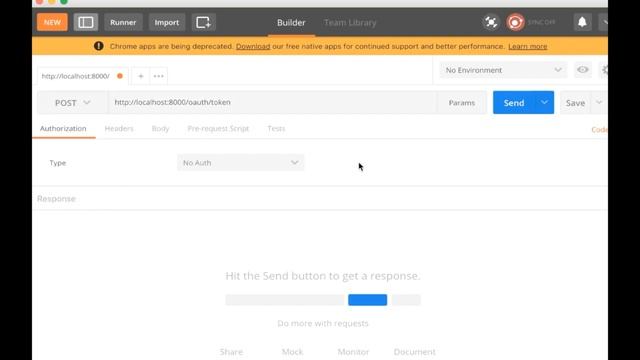The width and height of the screenshot is (640, 360).
Task: Save the request
Action: [576, 103]
